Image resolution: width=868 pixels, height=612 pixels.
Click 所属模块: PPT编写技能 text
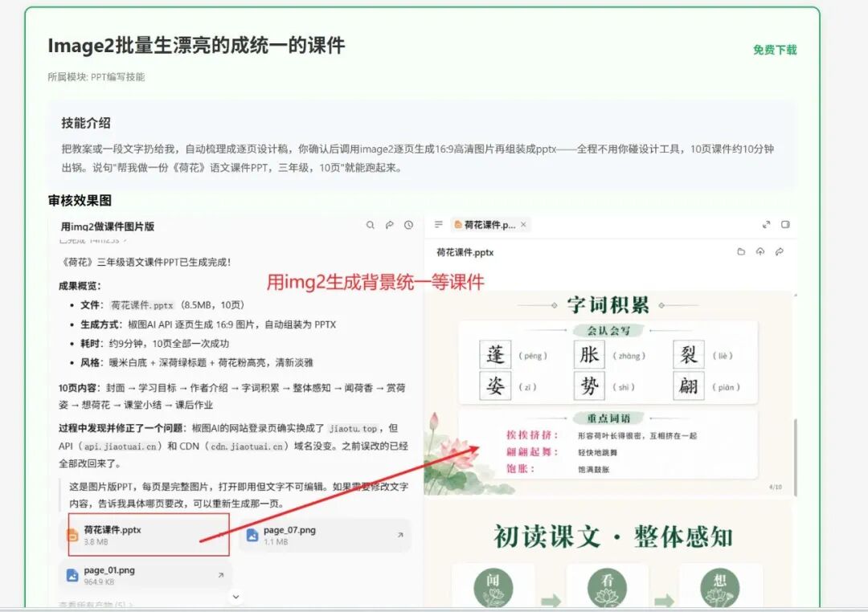96,77
